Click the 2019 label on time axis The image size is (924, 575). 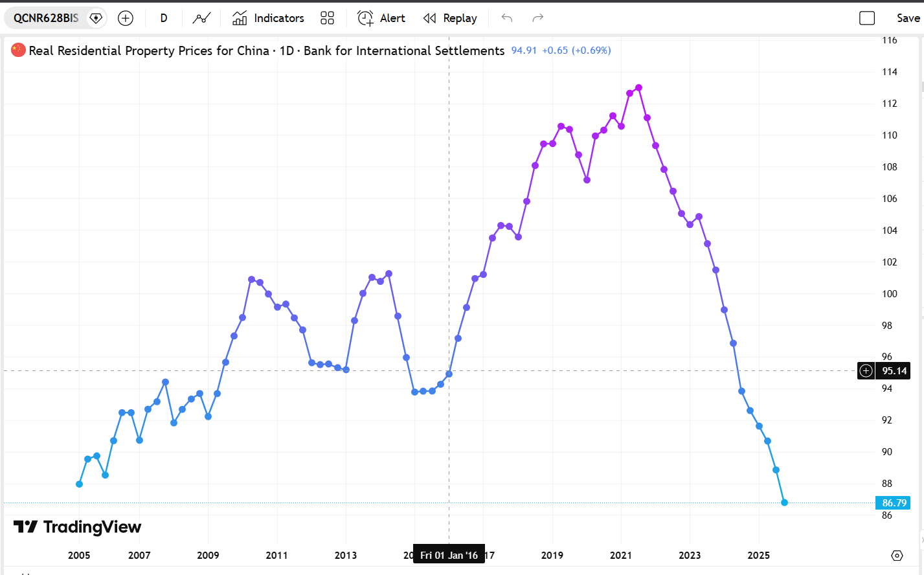pos(552,556)
